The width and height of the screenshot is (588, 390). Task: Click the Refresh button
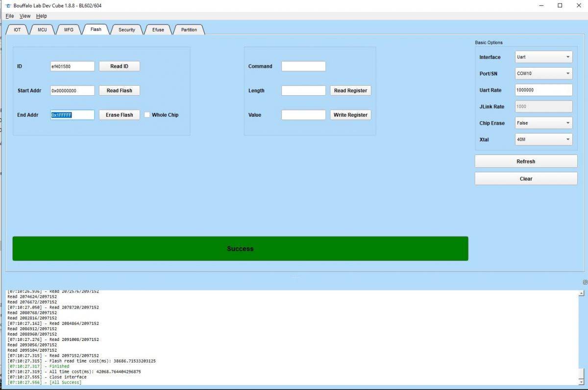tap(526, 161)
